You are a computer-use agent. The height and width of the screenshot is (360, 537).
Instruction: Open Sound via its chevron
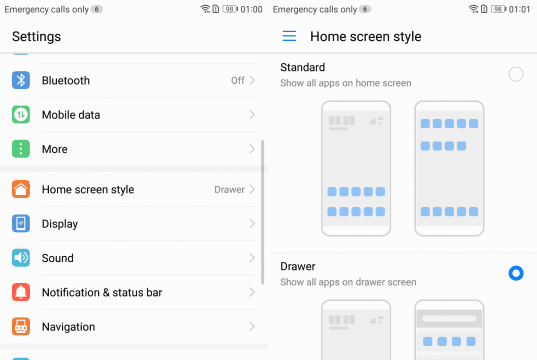(252, 258)
